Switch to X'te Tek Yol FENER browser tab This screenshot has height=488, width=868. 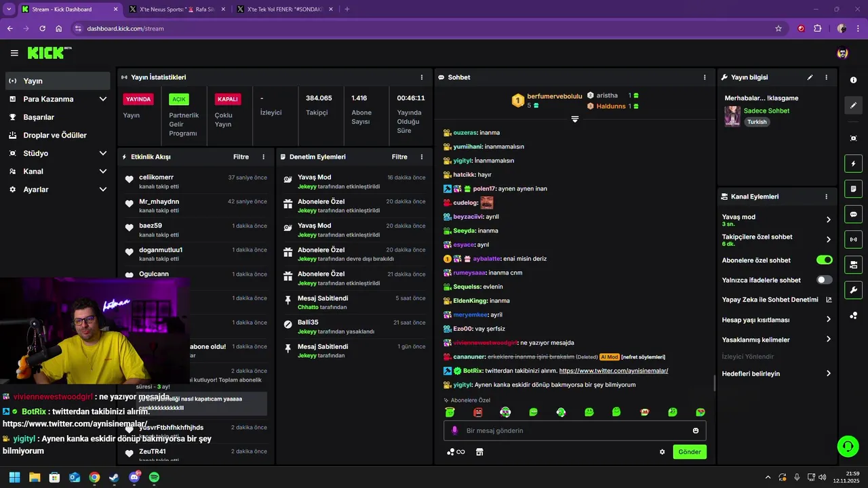tap(284, 9)
